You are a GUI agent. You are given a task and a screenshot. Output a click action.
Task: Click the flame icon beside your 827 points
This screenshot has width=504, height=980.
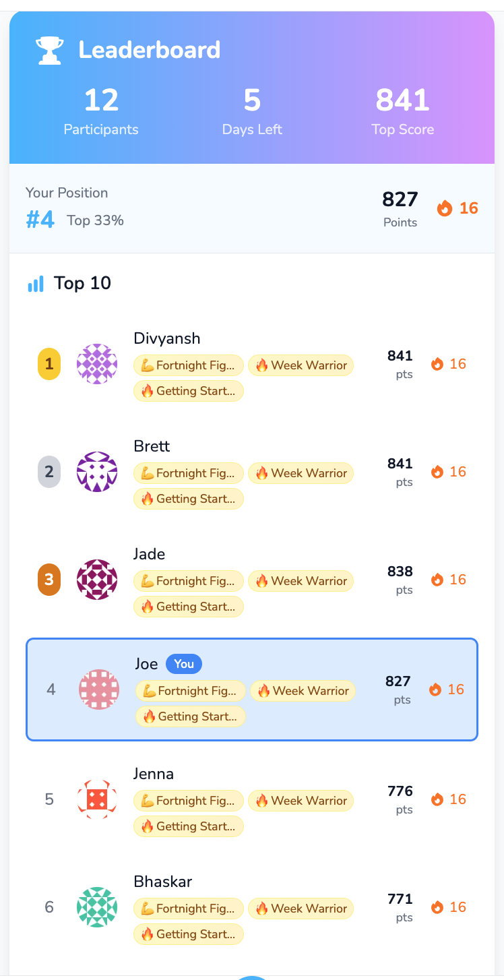click(x=445, y=208)
